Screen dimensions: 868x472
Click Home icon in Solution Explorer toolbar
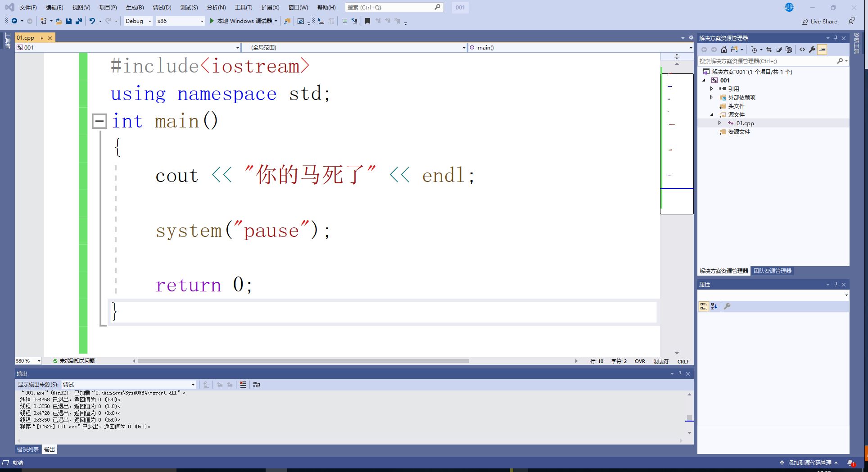point(724,50)
